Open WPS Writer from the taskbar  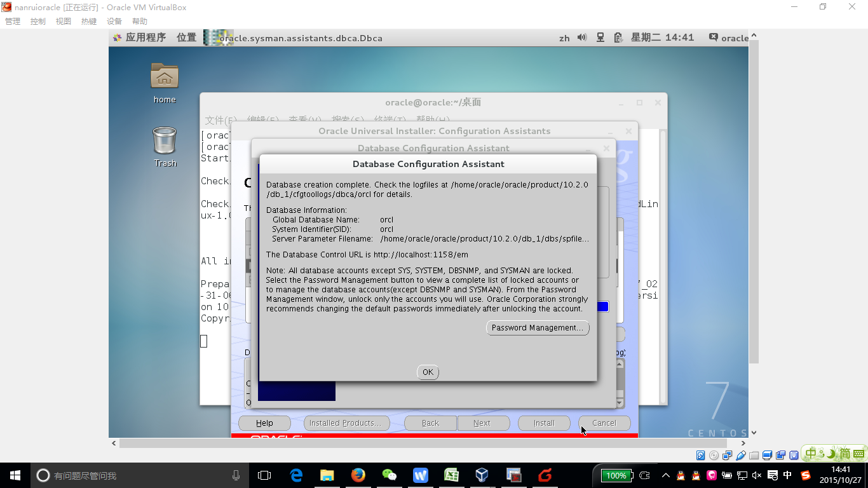pos(421,475)
